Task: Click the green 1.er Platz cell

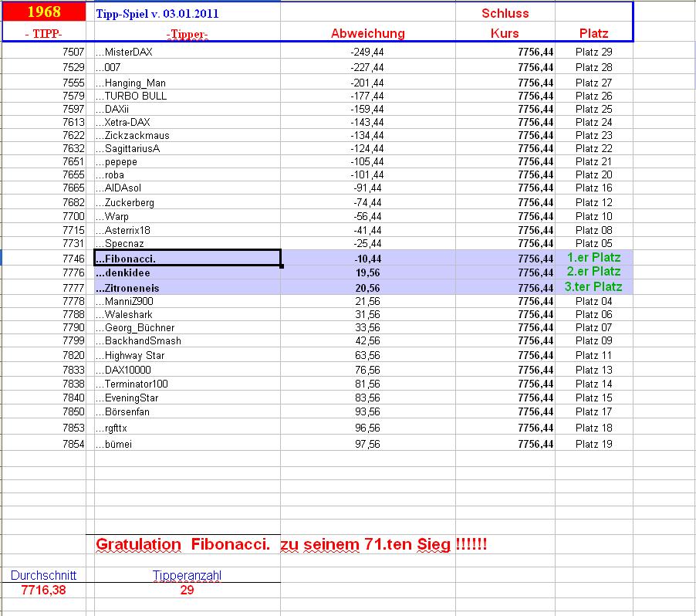Action: click(x=594, y=257)
